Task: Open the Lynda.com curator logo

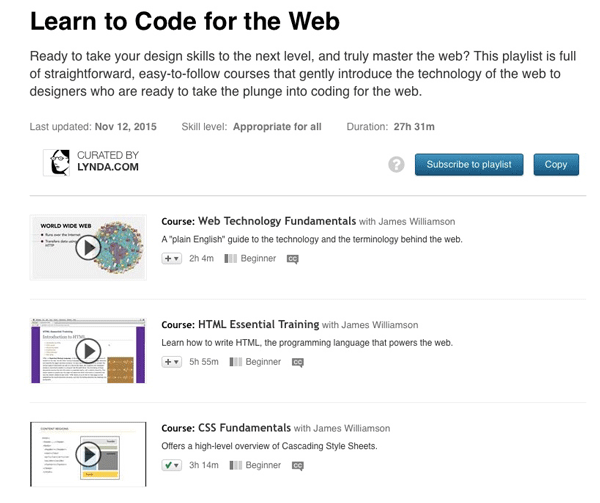Action: [56, 163]
